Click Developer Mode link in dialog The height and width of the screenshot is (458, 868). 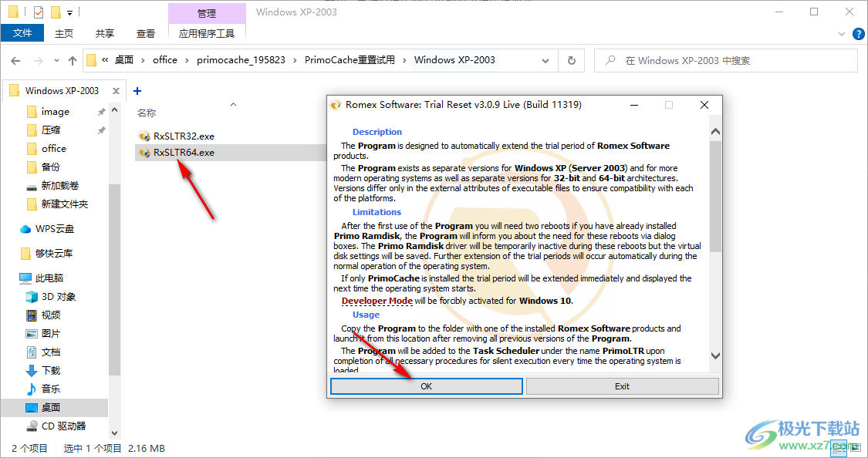(x=377, y=301)
